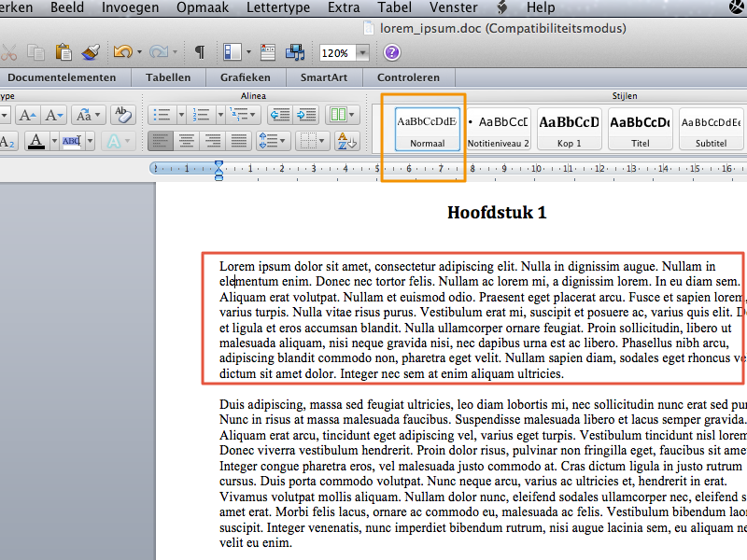Undo the last action
Image resolution: width=747 pixels, height=560 pixels.
(122, 52)
